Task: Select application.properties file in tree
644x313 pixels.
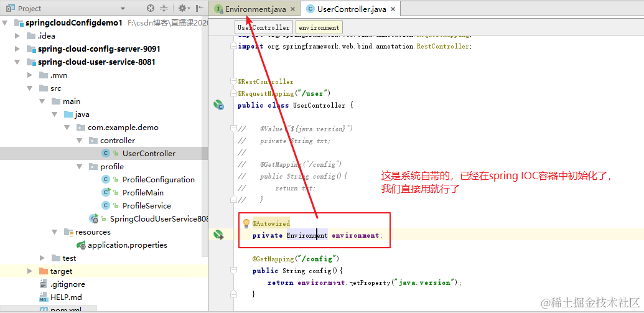Action: (128, 245)
